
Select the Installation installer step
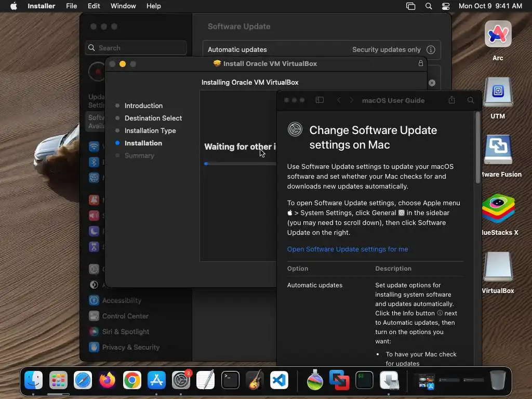pos(143,143)
